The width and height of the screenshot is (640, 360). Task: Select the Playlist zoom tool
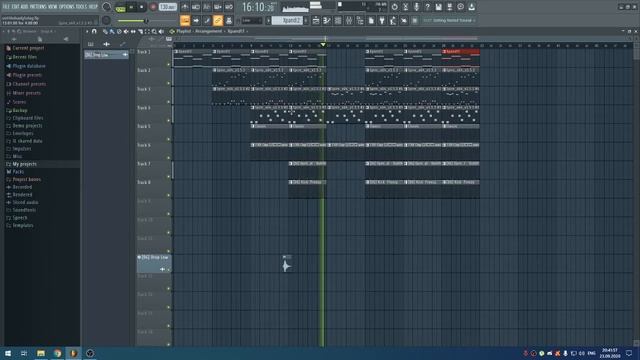pyautogui.click(x=154, y=31)
